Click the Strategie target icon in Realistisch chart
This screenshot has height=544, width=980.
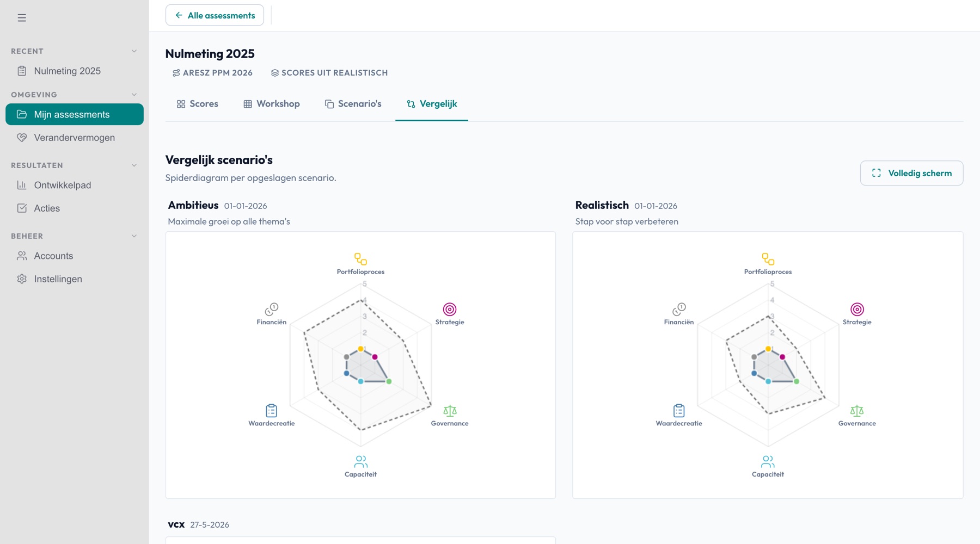coord(857,310)
